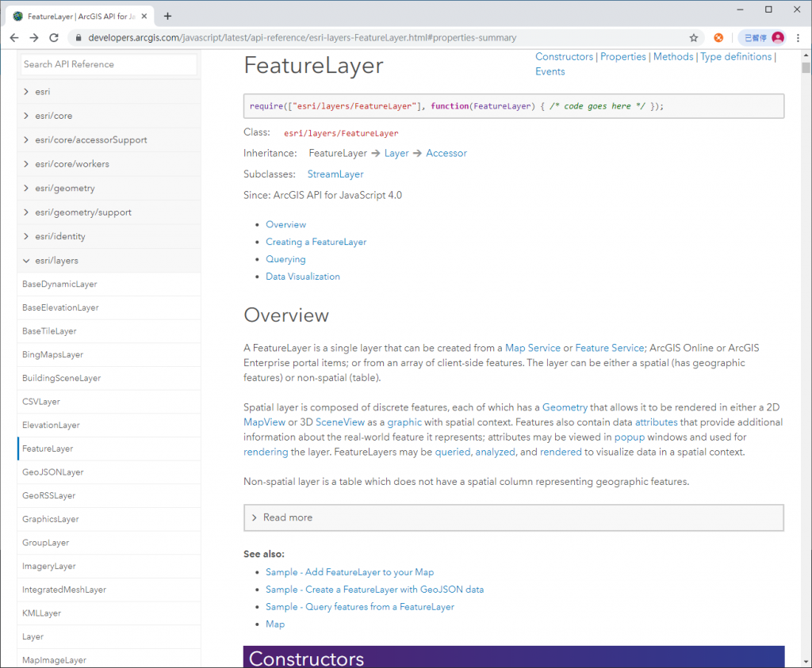Open the Layer inheritance link
812x668 pixels.
(396, 153)
